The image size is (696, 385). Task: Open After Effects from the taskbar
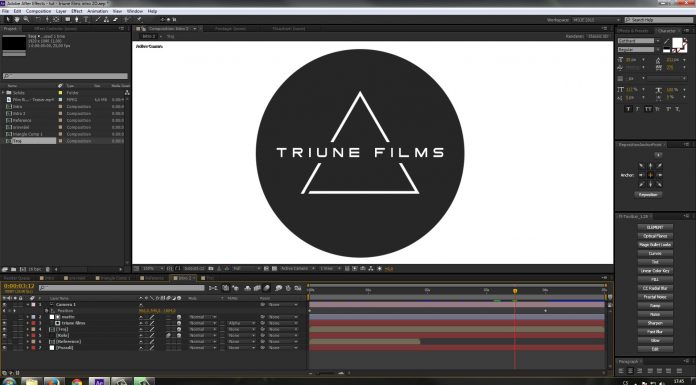point(99,381)
